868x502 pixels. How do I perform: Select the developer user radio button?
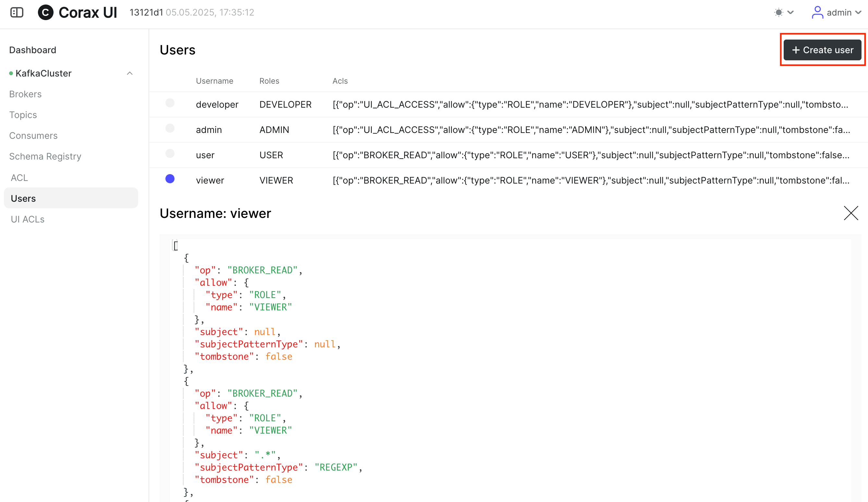tap(170, 103)
